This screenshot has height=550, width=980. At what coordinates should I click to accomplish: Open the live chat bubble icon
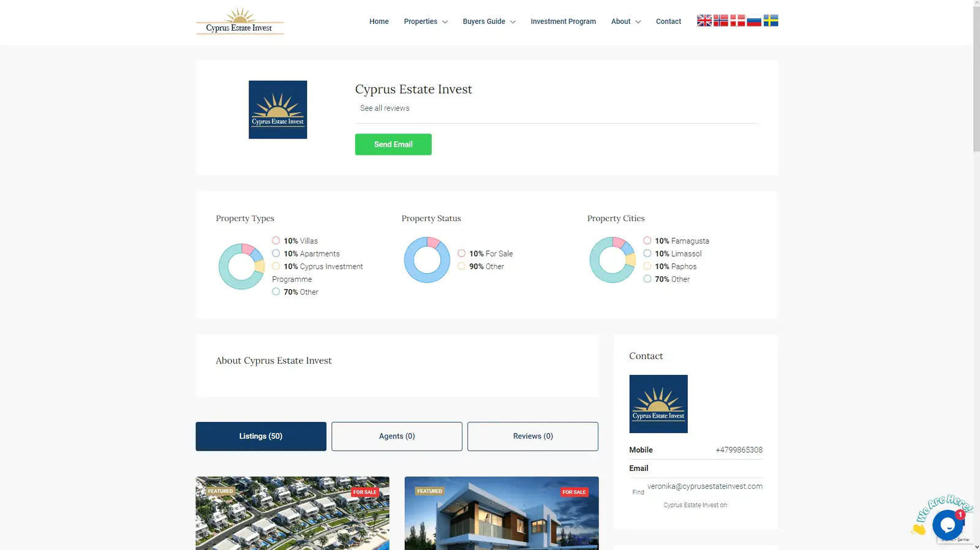click(x=948, y=524)
